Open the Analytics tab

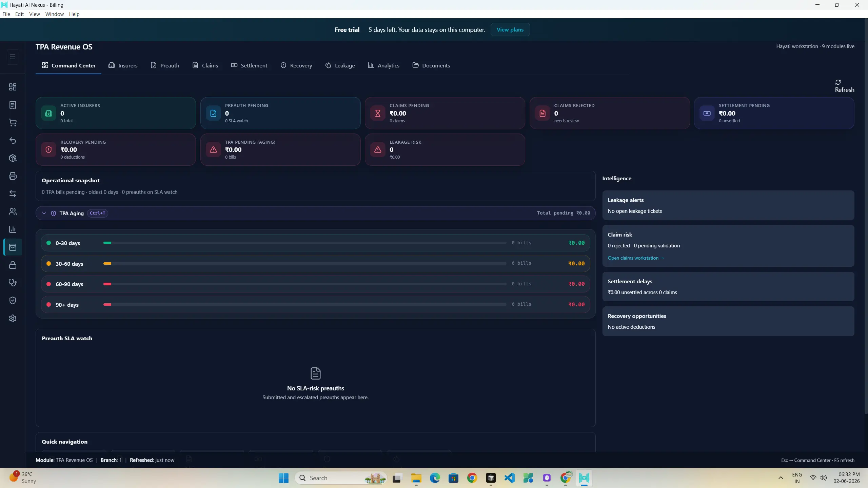pos(384,65)
